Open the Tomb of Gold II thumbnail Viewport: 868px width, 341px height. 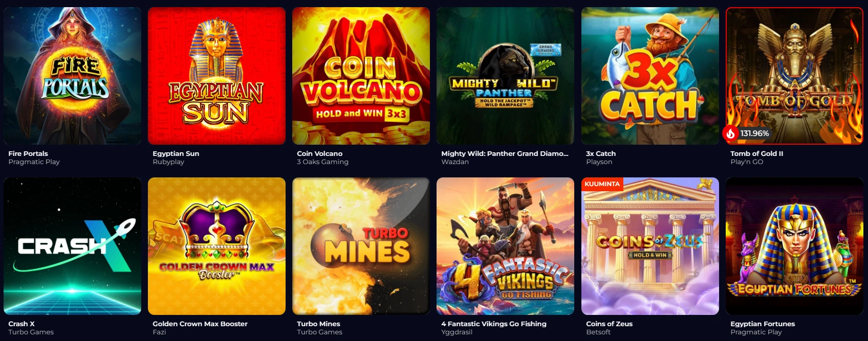(794, 76)
